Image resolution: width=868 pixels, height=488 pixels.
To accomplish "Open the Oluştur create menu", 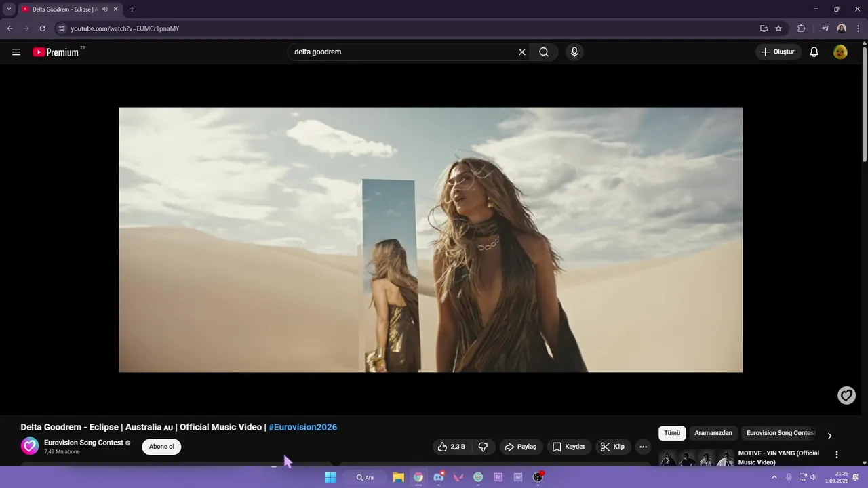I will [778, 52].
